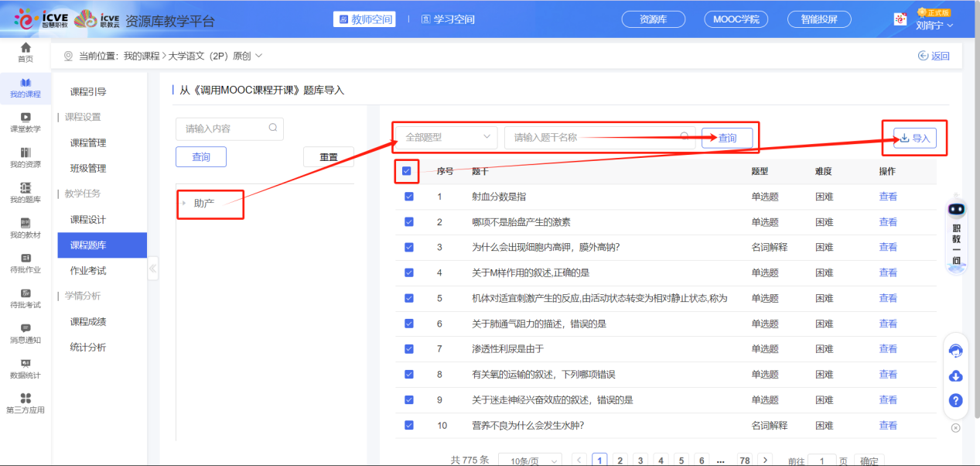Click 查看 link for question 3

pyautogui.click(x=888, y=247)
